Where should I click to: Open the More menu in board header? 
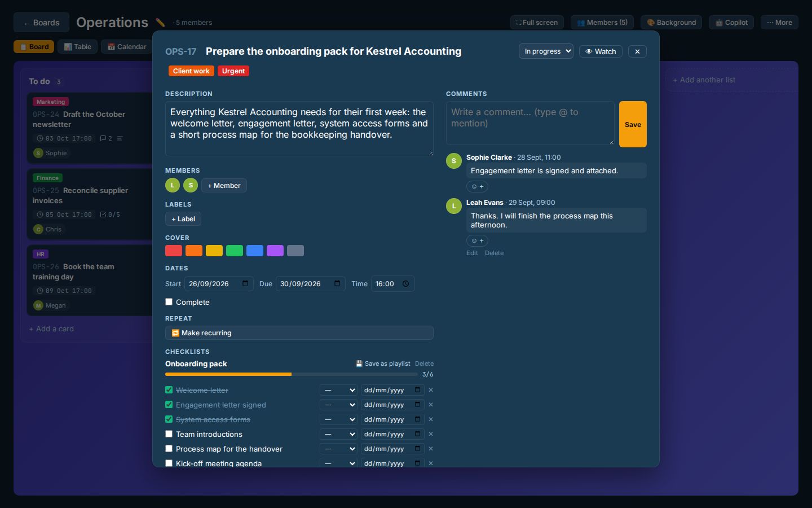[779, 23]
